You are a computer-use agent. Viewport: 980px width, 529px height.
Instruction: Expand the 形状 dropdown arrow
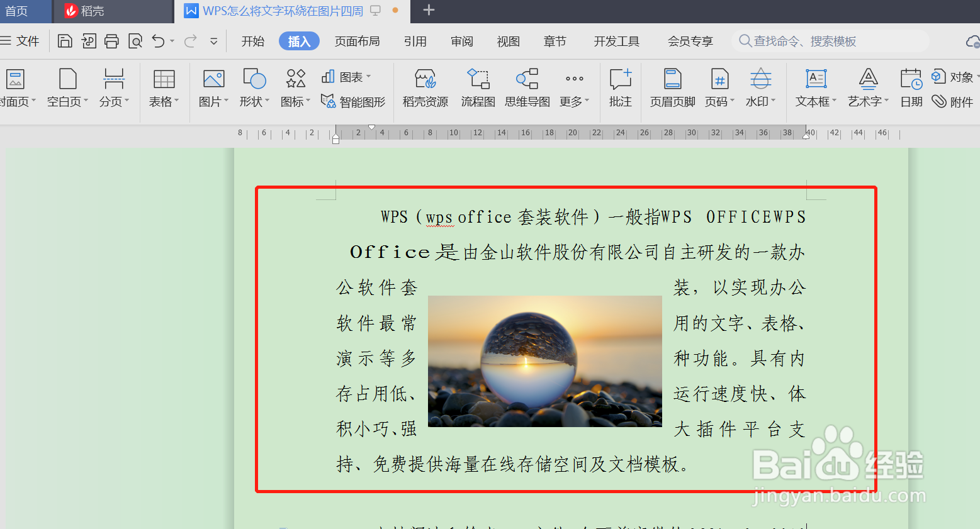pyautogui.click(x=267, y=101)
